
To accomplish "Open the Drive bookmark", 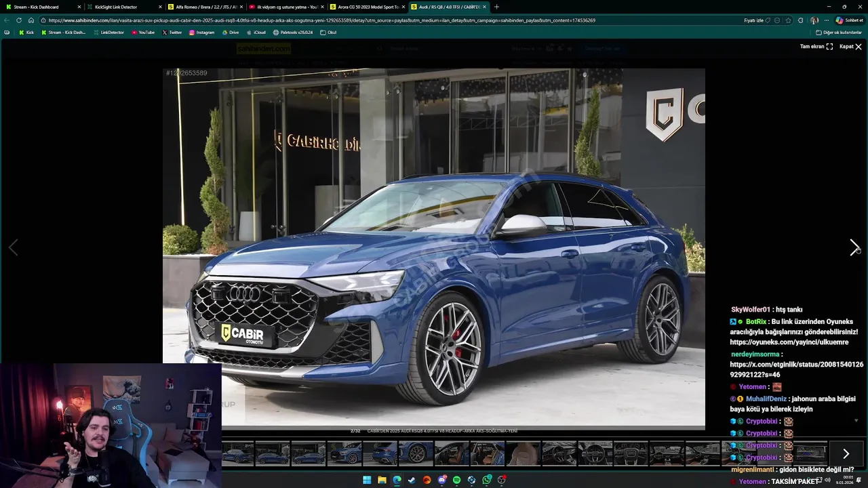I will tap(231, 33).
